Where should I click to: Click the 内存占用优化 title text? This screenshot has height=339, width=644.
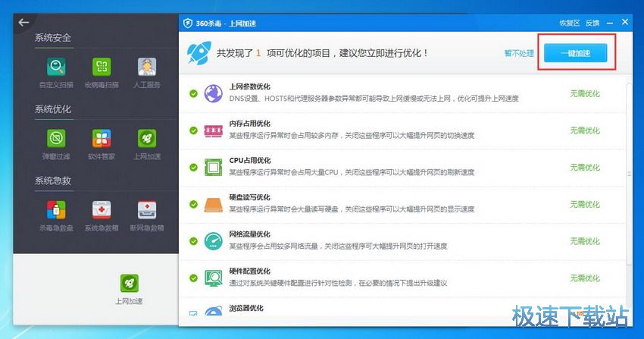click(x=250, y=124)
